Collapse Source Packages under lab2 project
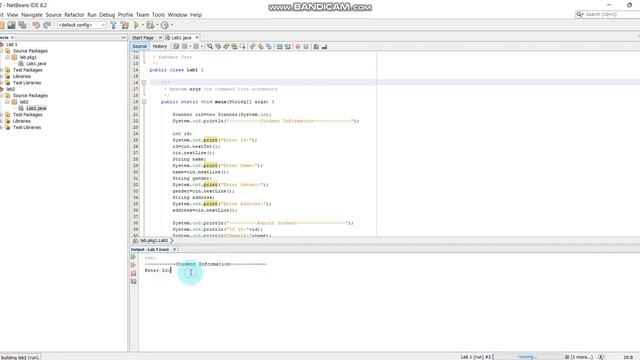 [x=1, y=96]
